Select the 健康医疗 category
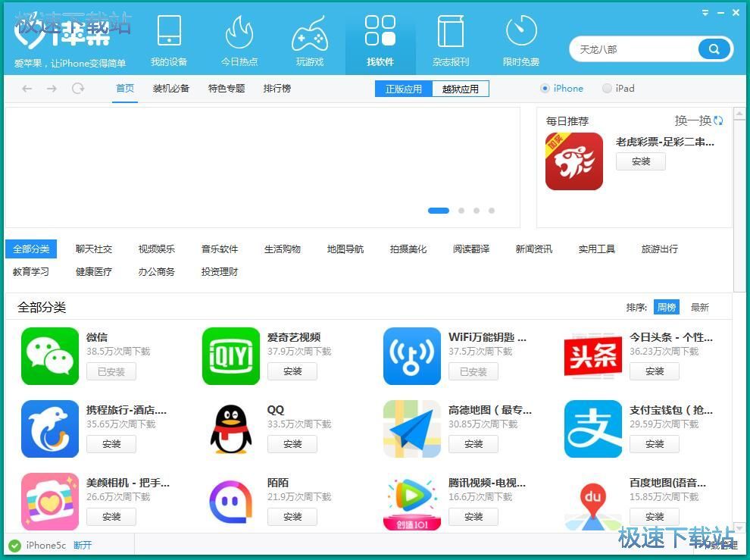 tap(94, 272)
